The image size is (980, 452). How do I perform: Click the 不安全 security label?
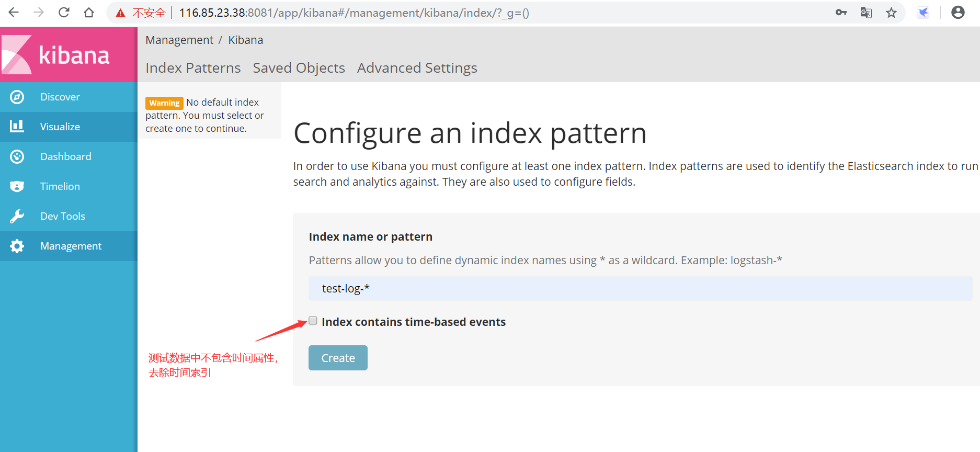[149, 13]
